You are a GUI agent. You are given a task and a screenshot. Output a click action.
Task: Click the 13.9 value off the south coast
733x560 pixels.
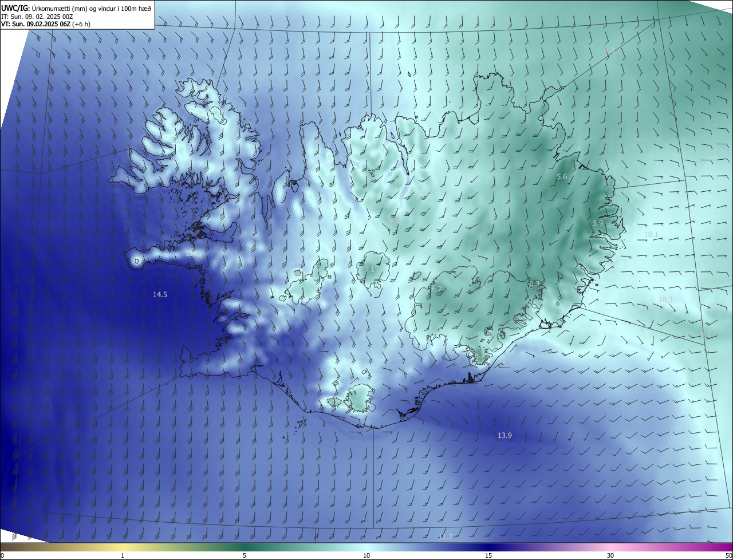505,436
